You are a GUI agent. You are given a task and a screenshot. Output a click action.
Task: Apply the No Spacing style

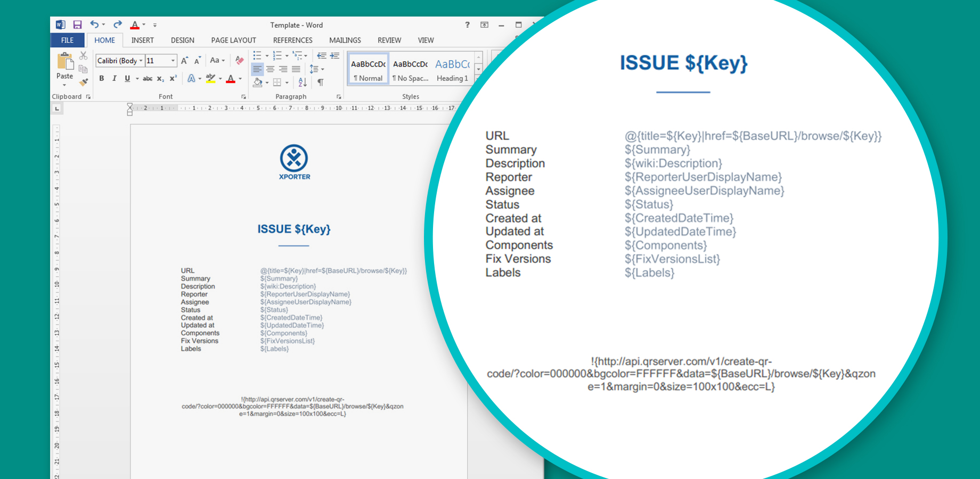click(x=410, y=69)
